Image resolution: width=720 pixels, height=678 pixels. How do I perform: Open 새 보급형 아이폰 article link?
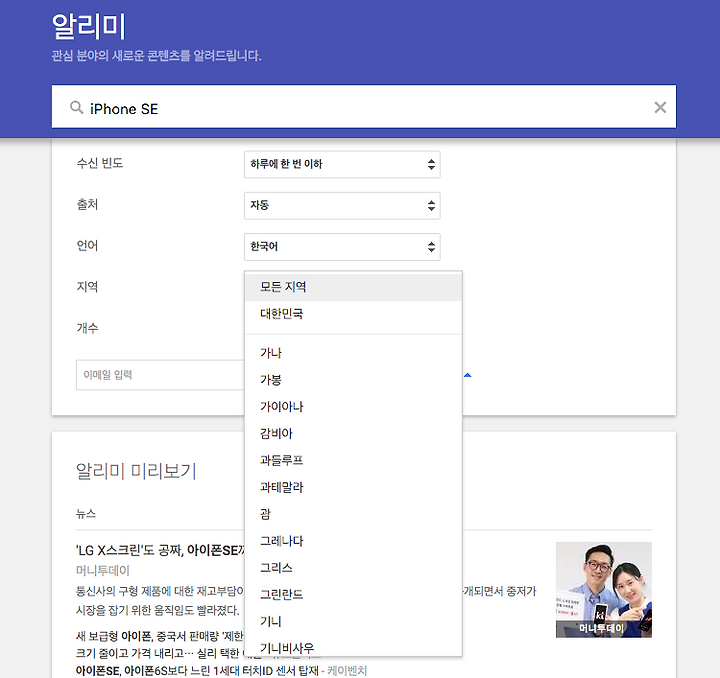point(159,636)
